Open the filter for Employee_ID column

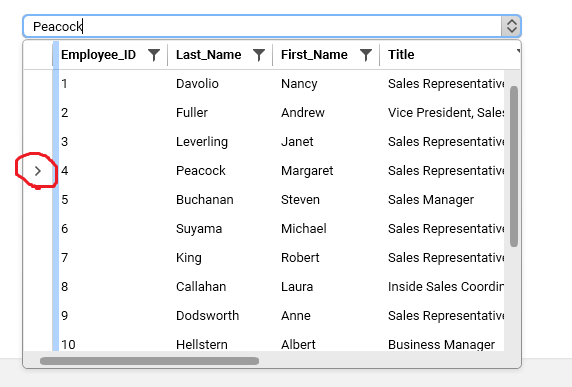point(154,55)
